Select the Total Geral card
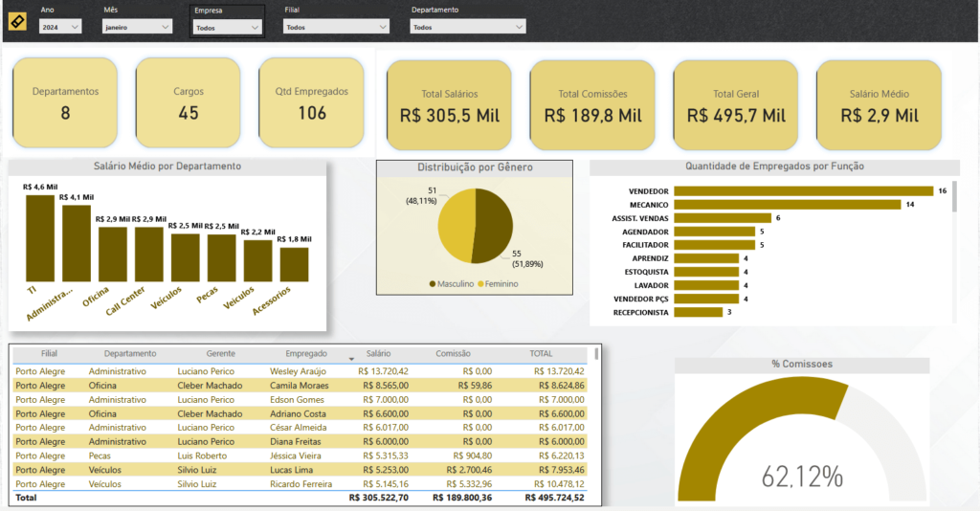Viewport: 980px width, 511px height. click(x=736, y=105)
